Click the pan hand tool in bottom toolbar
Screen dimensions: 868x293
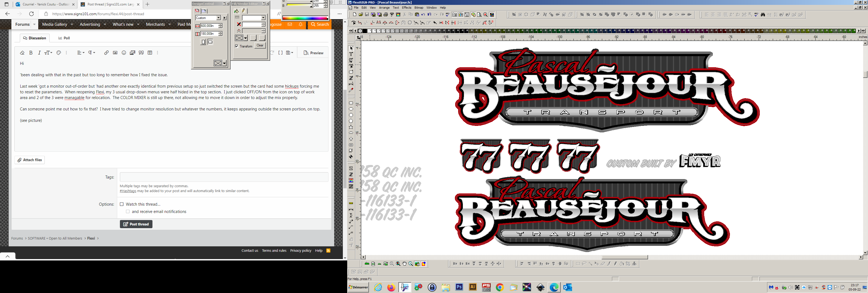click(404, 264)
